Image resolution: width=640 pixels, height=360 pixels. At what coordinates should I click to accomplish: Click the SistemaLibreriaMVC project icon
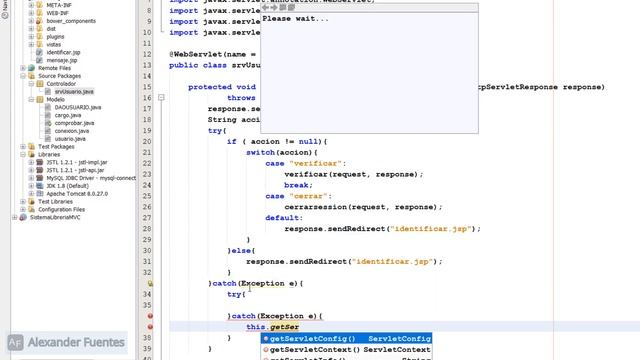(x=23, y=217)
